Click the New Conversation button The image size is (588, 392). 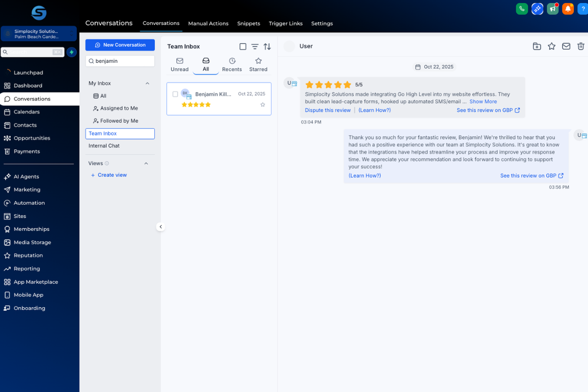coord(120,45)
